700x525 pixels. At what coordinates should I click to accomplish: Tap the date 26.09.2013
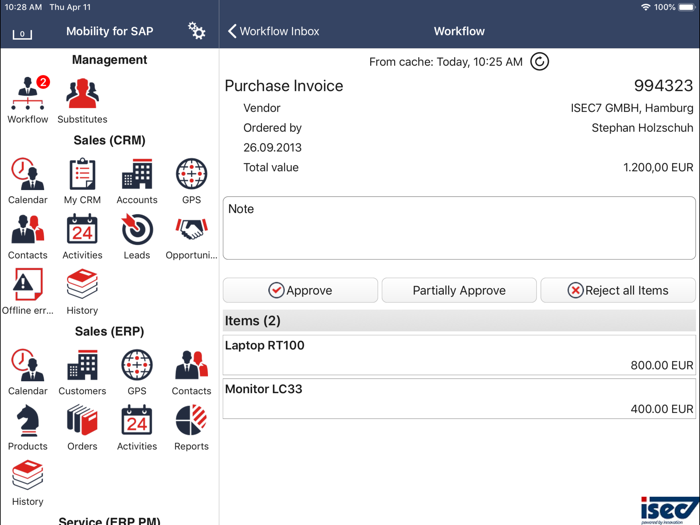(x=272, y=147)
